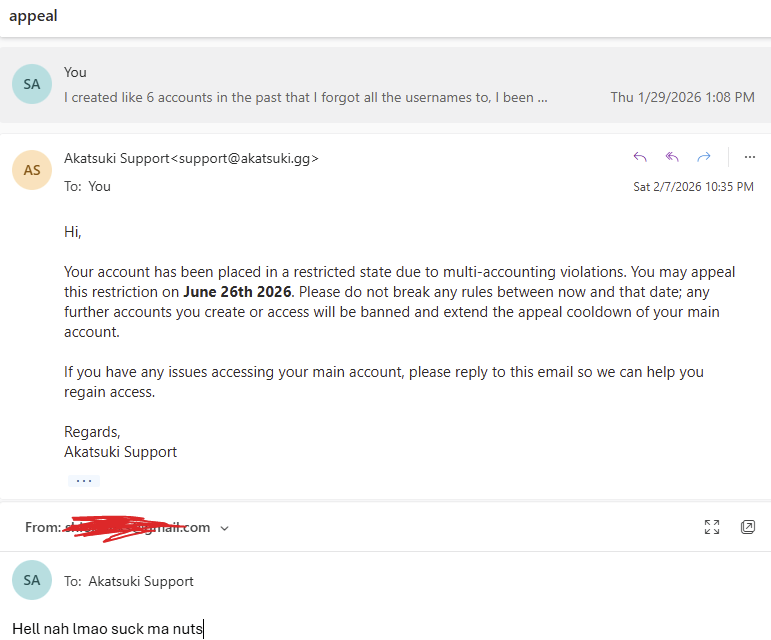
Task: Click the Reply arrow icon
Action: (x=640, y=157)
